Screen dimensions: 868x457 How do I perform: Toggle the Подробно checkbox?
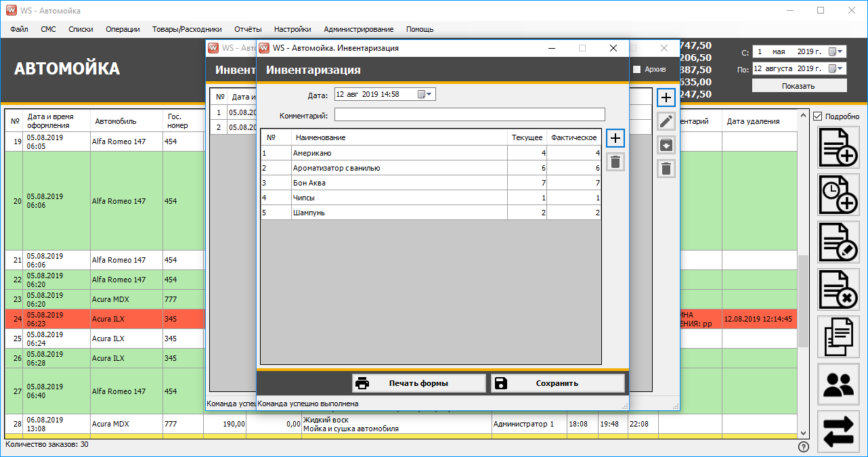click(818, 116)
